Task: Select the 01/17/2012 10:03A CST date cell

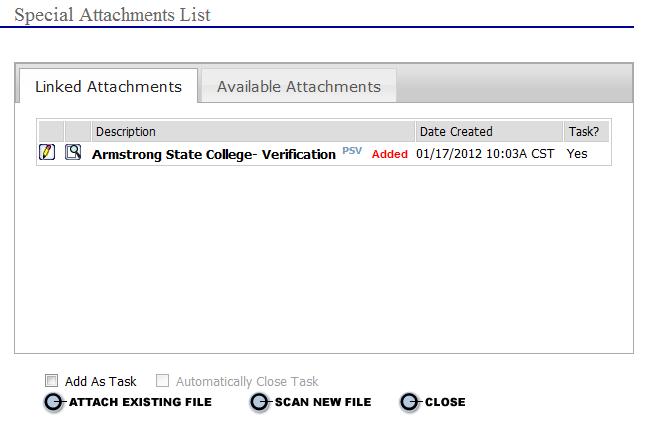Action: pyautogui.click(x=485, y=154)
